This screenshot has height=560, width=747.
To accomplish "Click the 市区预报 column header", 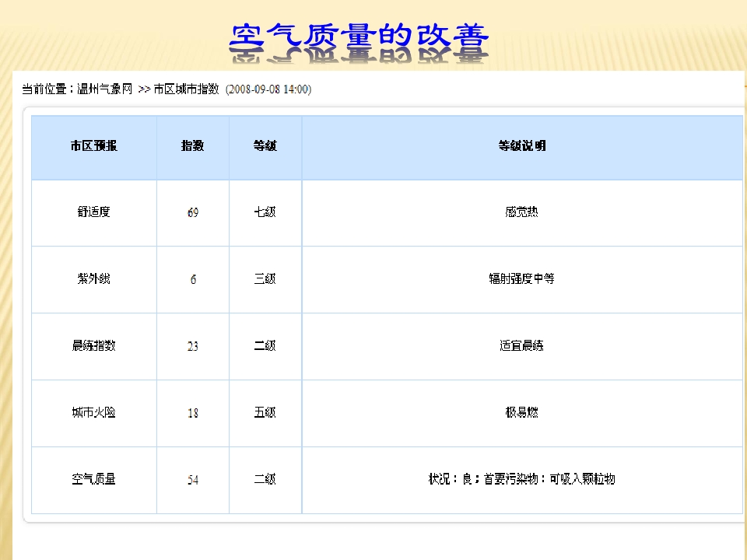I will pos(93,146).
